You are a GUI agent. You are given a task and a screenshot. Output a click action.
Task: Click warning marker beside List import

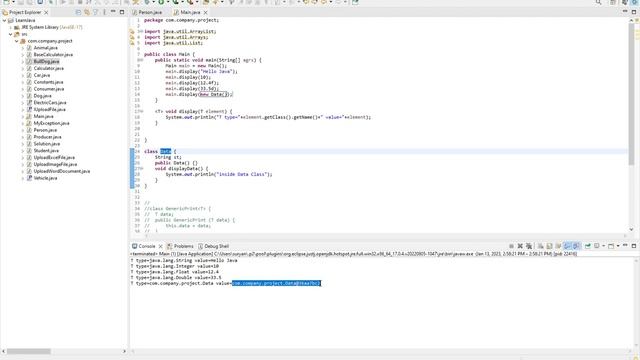tap(132, 42)
